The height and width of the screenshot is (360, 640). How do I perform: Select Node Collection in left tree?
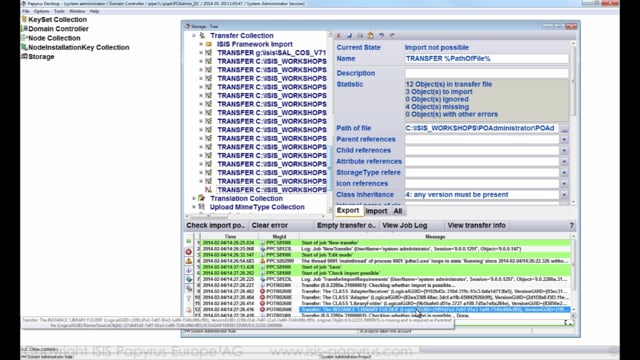[x=54, y=38]
